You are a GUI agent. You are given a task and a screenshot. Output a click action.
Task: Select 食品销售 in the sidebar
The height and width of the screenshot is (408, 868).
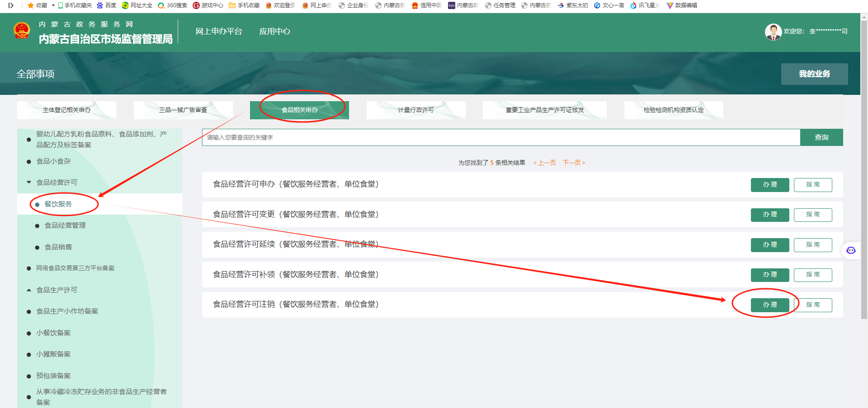click(58, 247)
